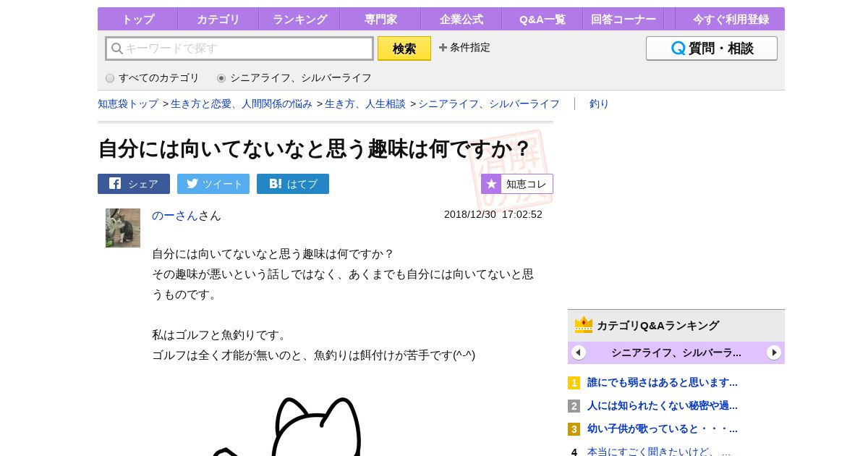The width and height of the screenshot is (868, 456).
Task: Click the question title 自分には向いてないなと思う趣味は何ですか？
Action: coord(315,148)
